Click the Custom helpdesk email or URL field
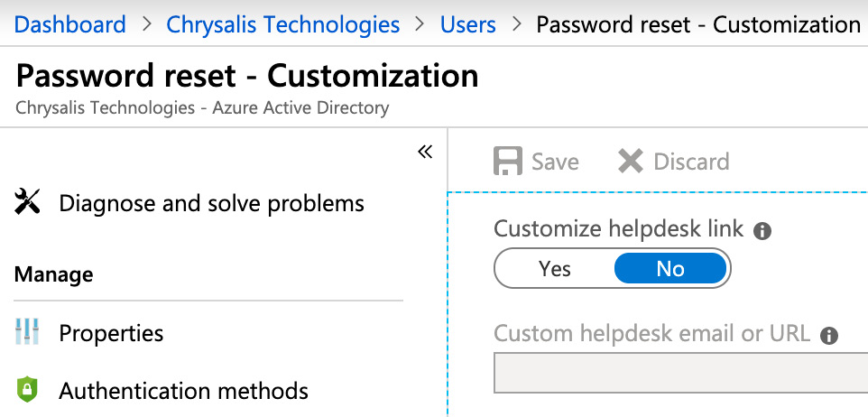This screenshot has width=868, height=417. pos(680,373)
